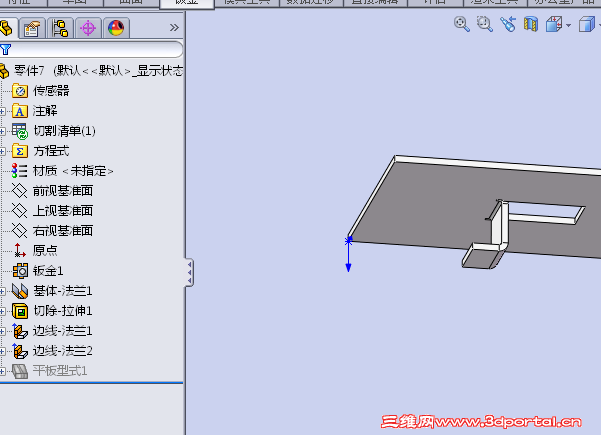Select the 边线-法兰1 edge flange icon
Screen dimensions: 601x435
pos(20,331)
